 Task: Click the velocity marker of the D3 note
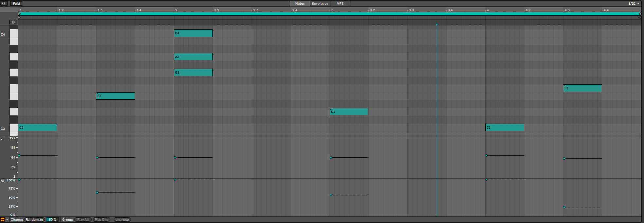click(x=331, y=158)
